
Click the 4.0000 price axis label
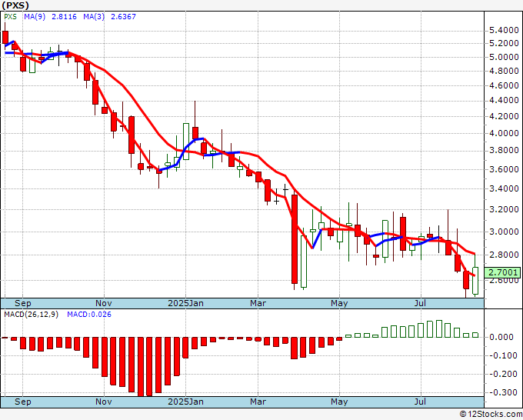(x=504, y=133)
